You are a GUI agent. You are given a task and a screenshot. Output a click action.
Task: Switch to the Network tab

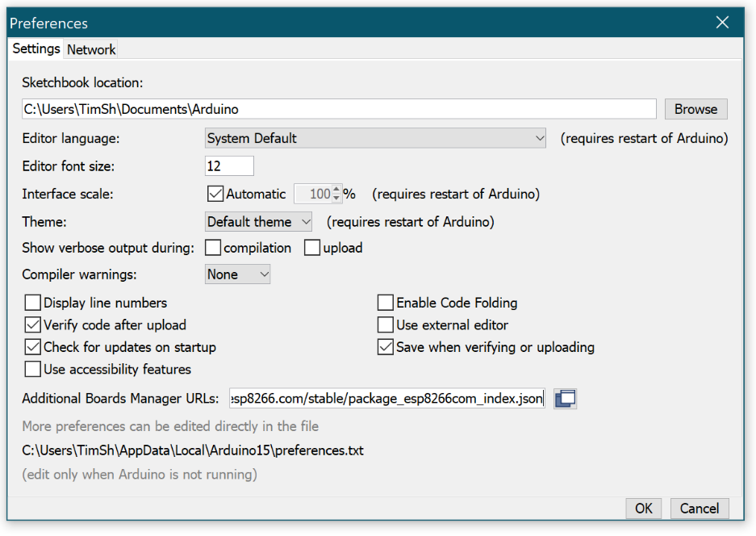pos(91,50)
